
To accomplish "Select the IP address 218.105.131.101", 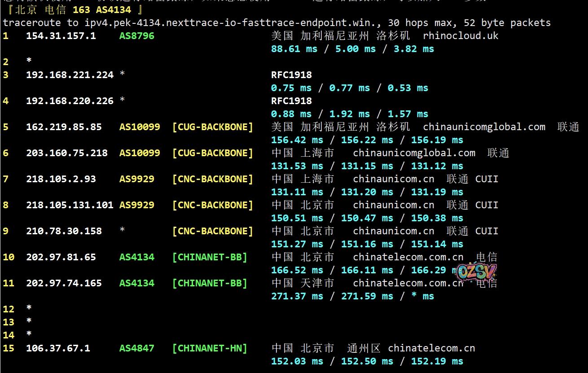I will pyautogui.click(x=70, y=205).
